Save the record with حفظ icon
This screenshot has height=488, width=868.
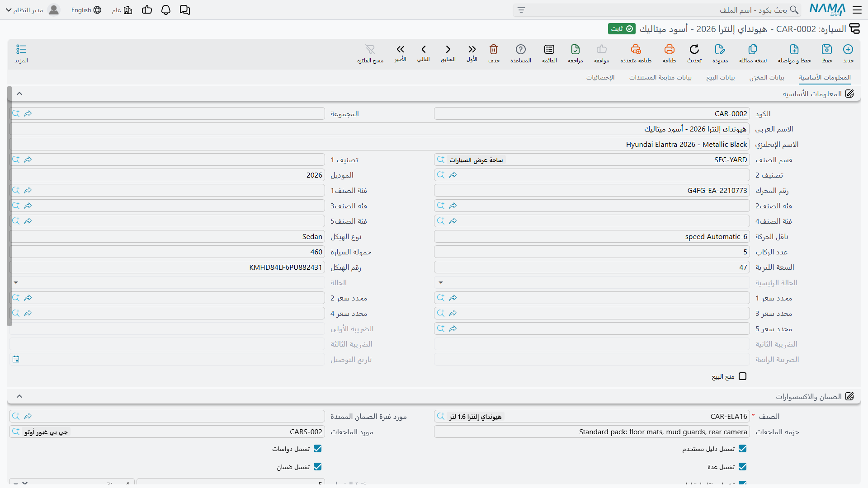pyautogui.click(x=827, y=53)
